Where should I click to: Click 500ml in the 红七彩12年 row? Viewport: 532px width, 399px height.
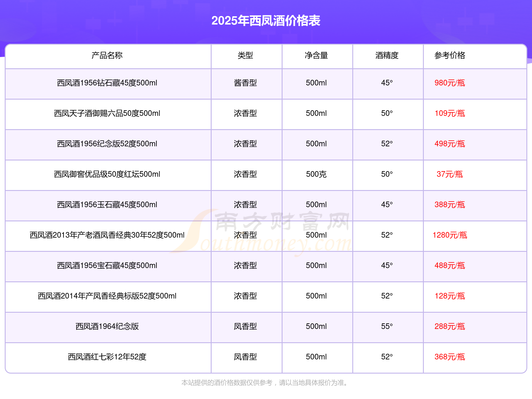click(x=316, y=357)
